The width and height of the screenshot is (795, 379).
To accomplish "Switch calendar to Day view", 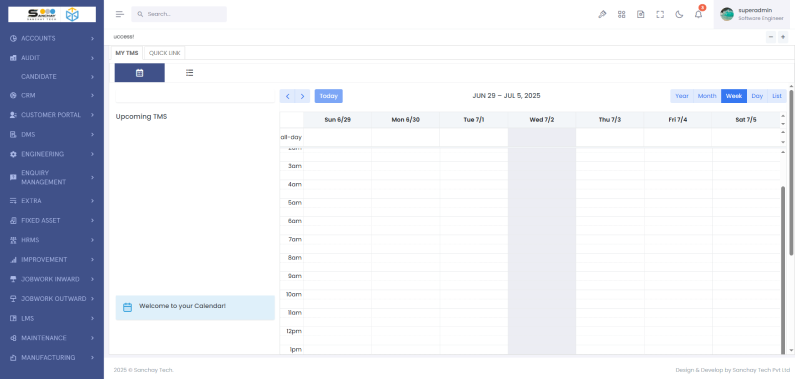I will (x=757, y=96).
